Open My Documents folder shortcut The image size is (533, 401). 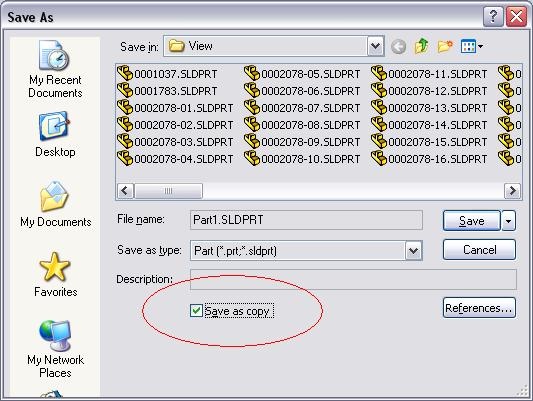(55, 204)
